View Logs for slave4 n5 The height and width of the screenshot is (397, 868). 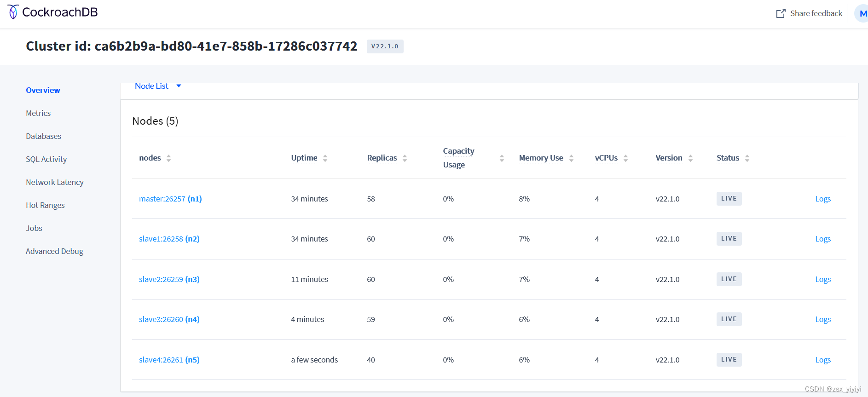click(823, 360)
